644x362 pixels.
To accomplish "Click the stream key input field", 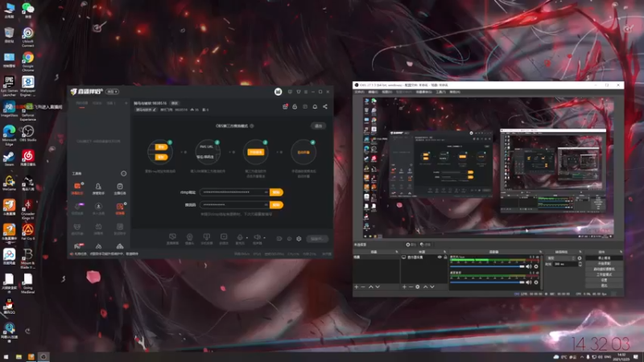I will (x=234, y=205).
